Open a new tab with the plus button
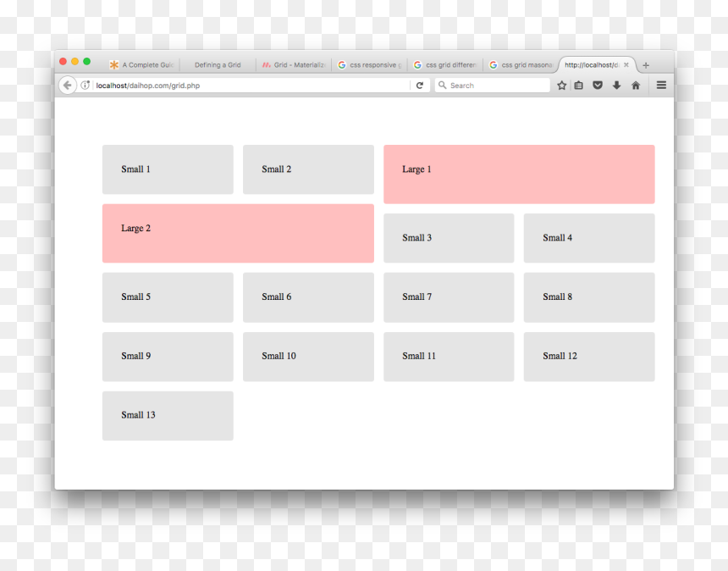The image size is (728, 571). [x=646, y=65]
